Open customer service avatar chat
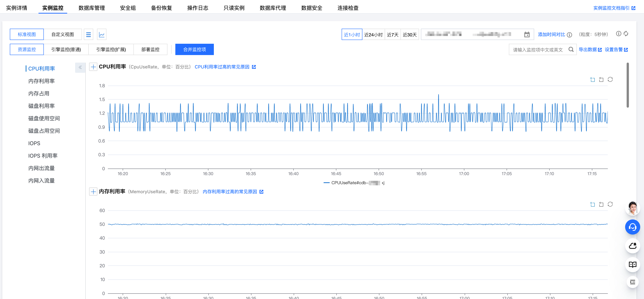644x299 pixels. (632, 208)
